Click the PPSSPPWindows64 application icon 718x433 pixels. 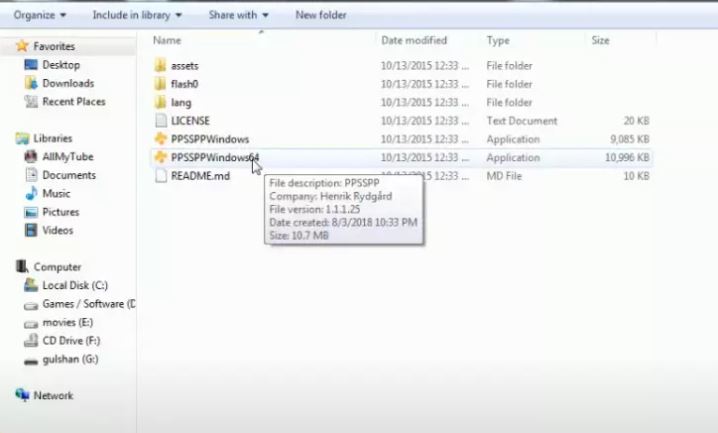[160, 158]
